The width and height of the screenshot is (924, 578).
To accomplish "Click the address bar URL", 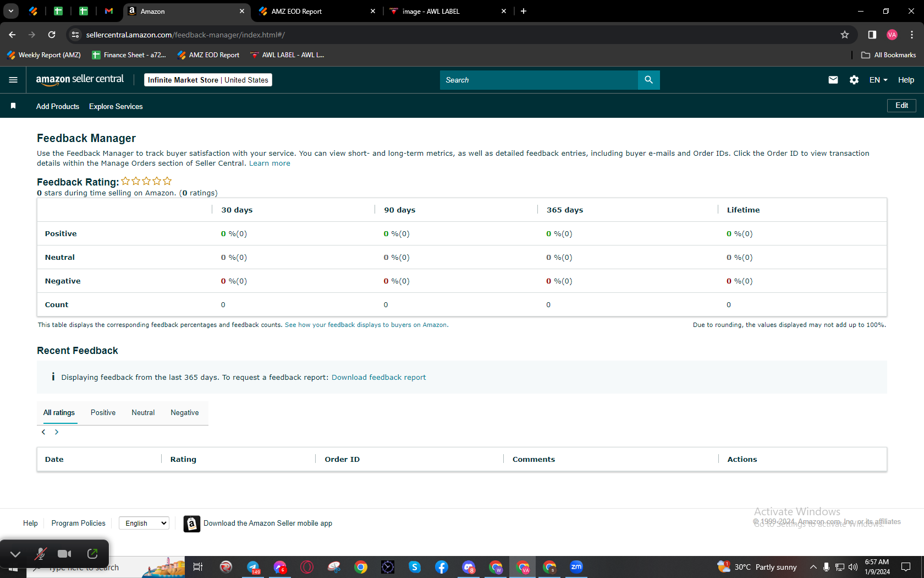I will click(x=185, y=35).
